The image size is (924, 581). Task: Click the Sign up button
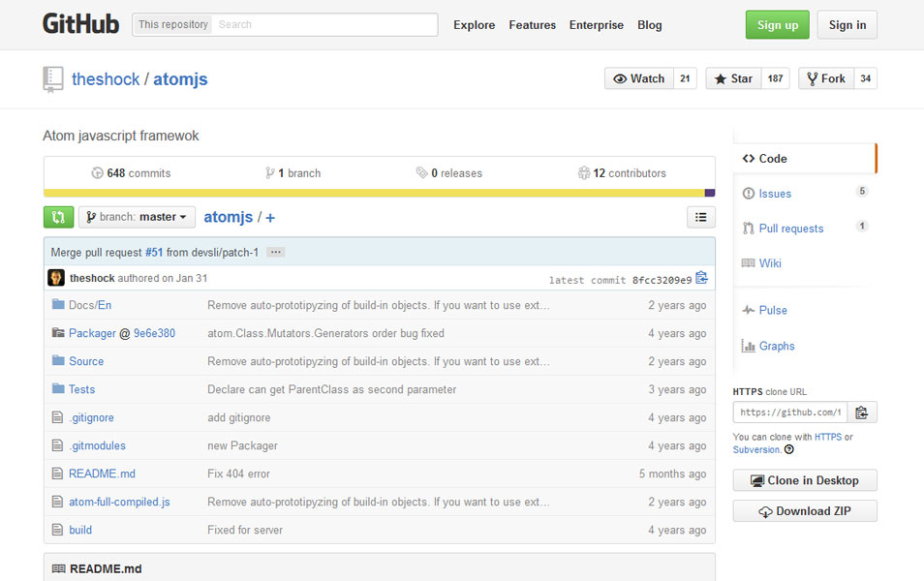[778, 25]
